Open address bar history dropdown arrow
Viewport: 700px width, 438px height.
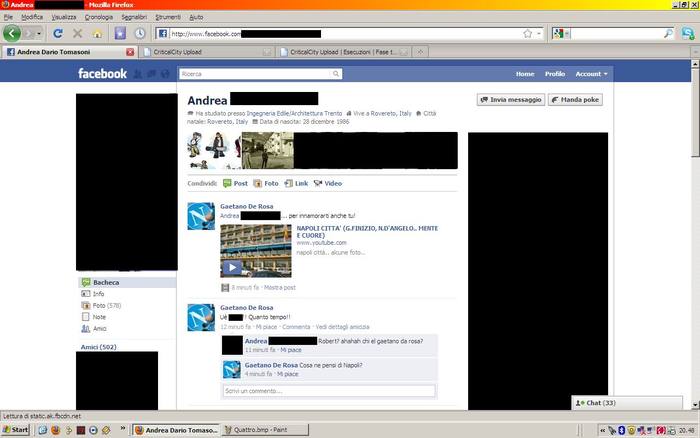[539, 34]
